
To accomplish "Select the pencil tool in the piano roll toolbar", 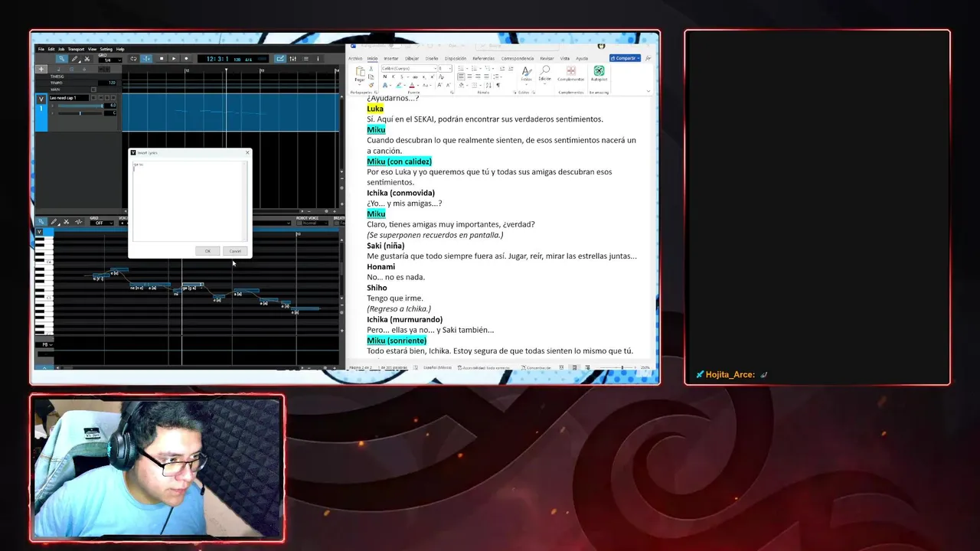I will point(54,222).
